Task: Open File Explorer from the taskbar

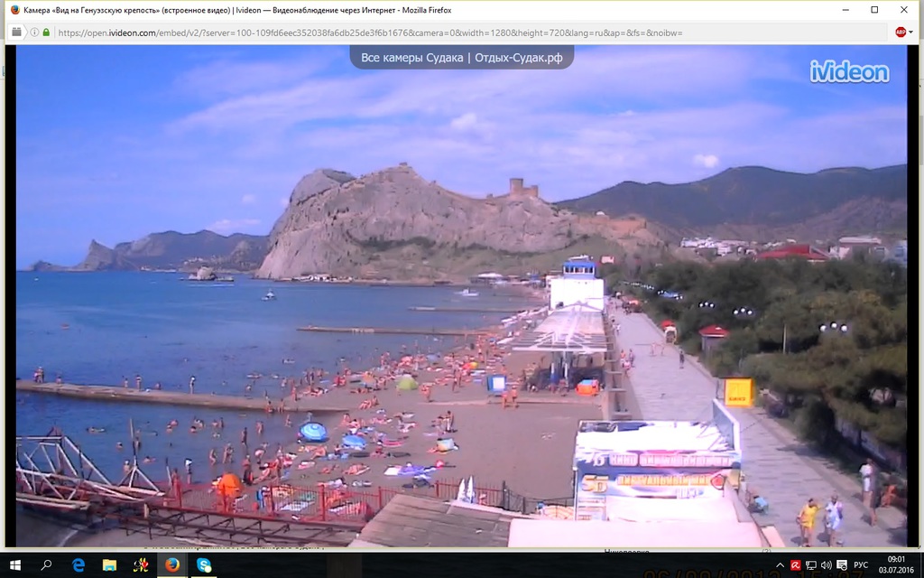Action: (109, 564)
